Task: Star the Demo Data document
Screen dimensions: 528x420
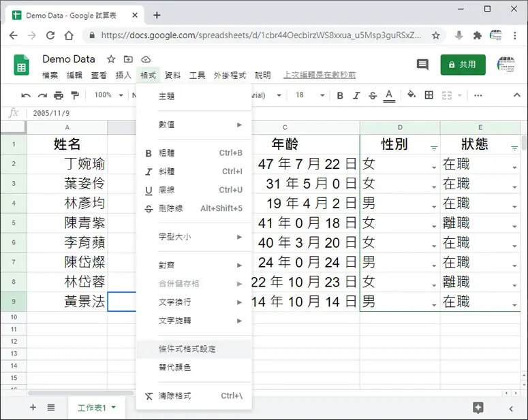Action: tap(111, 59)
